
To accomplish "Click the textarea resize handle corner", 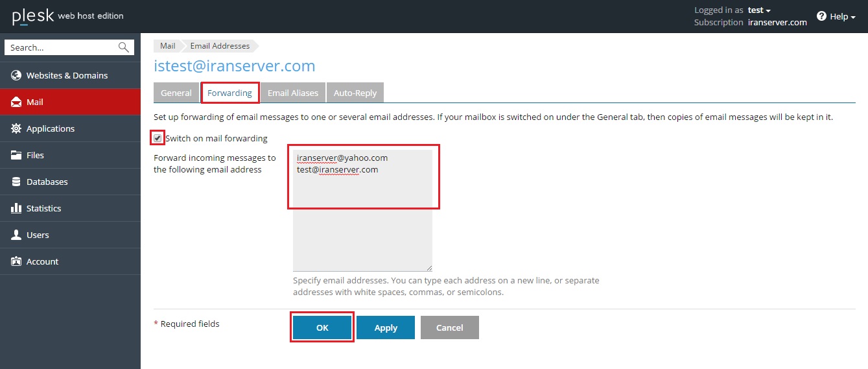I will (428, 268).
